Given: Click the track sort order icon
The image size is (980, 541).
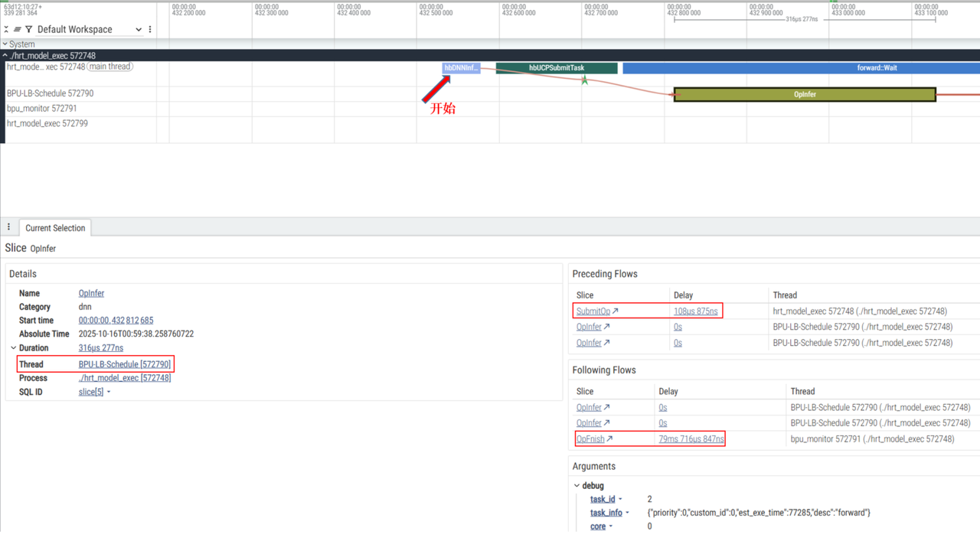Looking at the screenshot, I should 17,29.
